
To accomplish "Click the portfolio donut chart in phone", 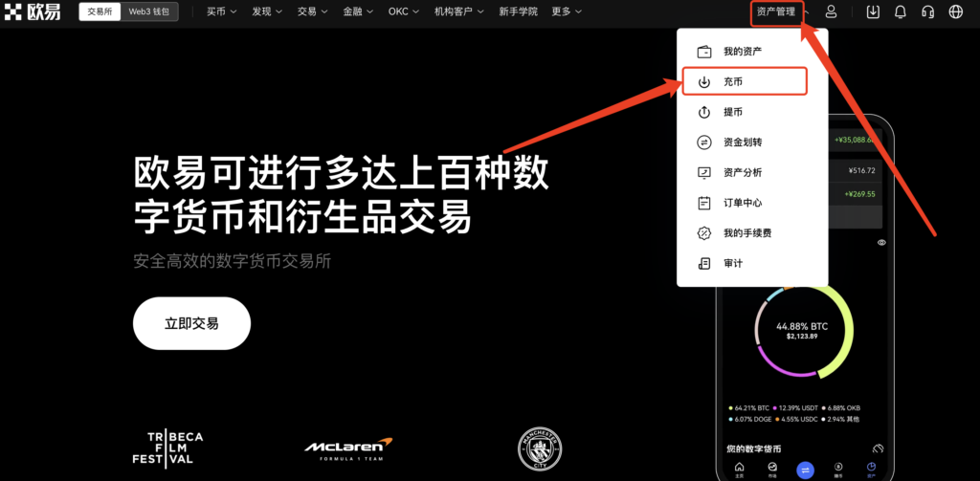I will [x=804, y=330].
